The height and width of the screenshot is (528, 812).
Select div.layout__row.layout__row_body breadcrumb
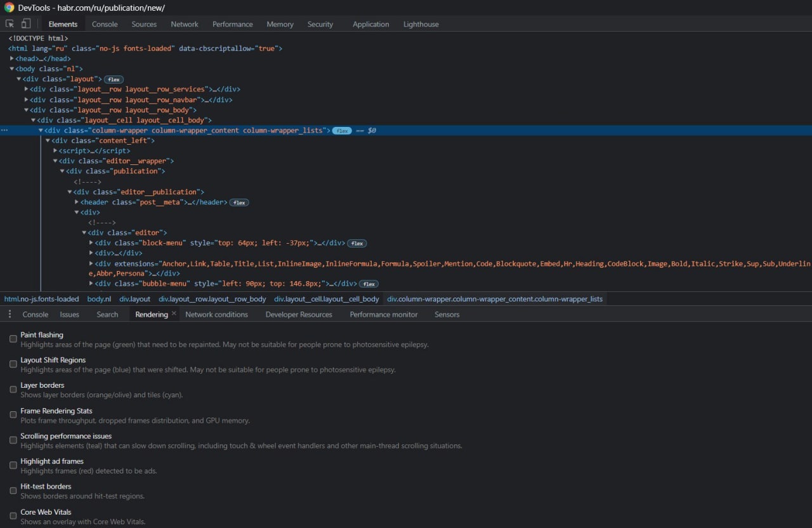[x=213, y=299]
